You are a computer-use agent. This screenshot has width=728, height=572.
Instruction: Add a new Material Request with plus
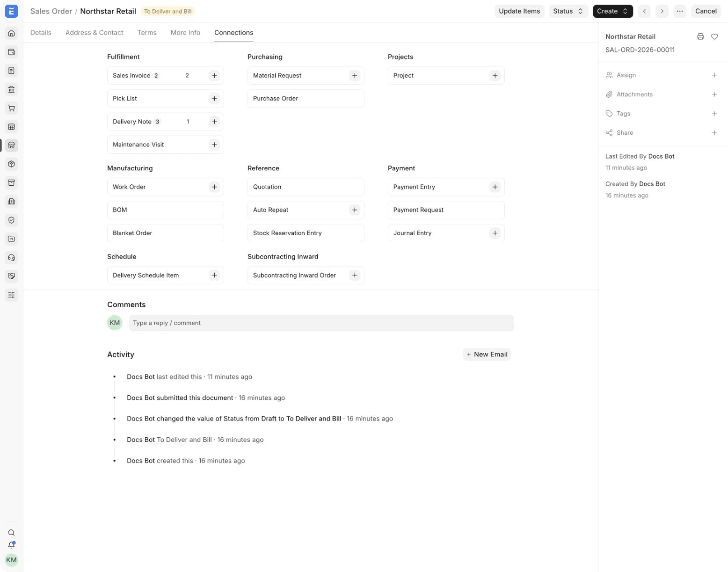coord(355,75)
